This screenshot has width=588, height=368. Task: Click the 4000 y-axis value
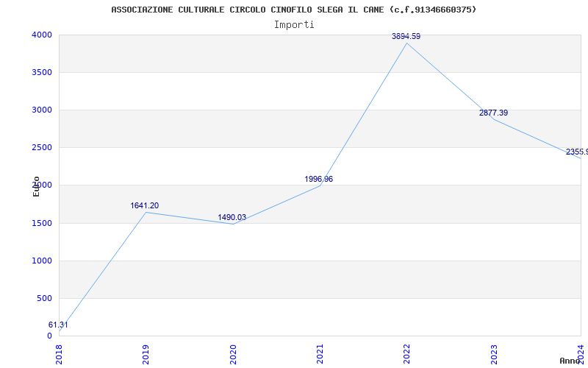coord(42,35)
